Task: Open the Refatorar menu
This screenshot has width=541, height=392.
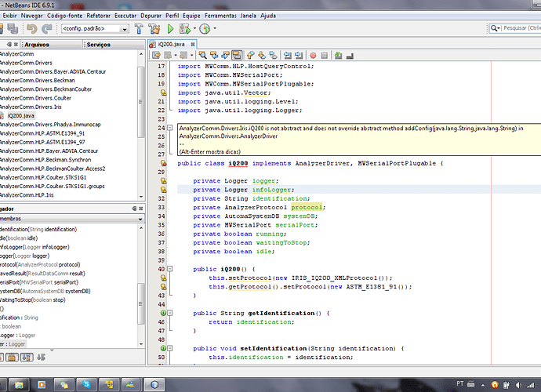Action: click(x=98, y=16)
